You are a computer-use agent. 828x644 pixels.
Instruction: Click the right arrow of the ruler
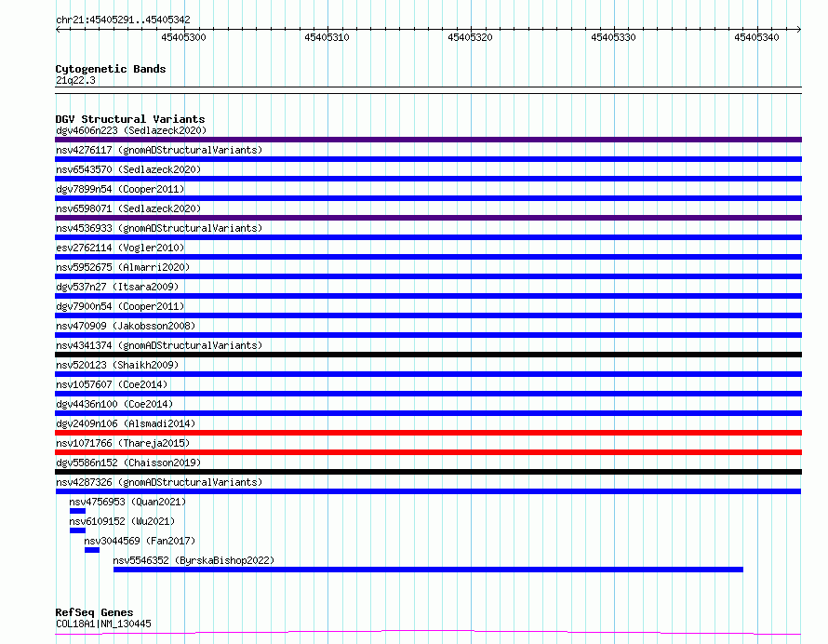click(798, 29)
